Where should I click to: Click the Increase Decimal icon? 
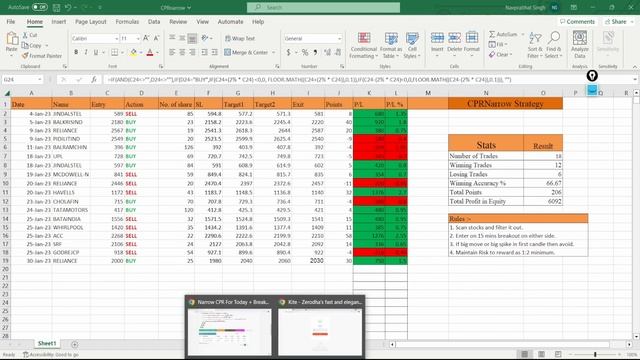coord(327,52)
